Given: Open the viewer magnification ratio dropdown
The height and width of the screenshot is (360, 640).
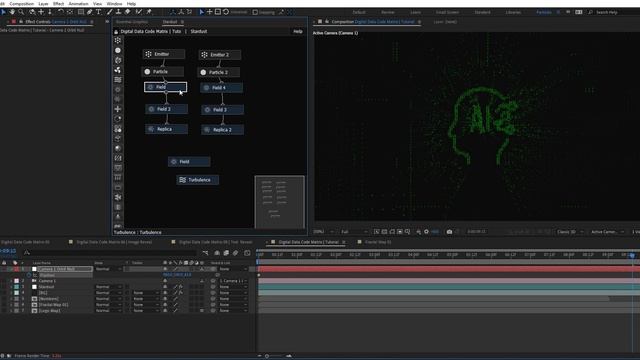Looking at the screenshot, I should pyautogui.click(x=323, y=232).
